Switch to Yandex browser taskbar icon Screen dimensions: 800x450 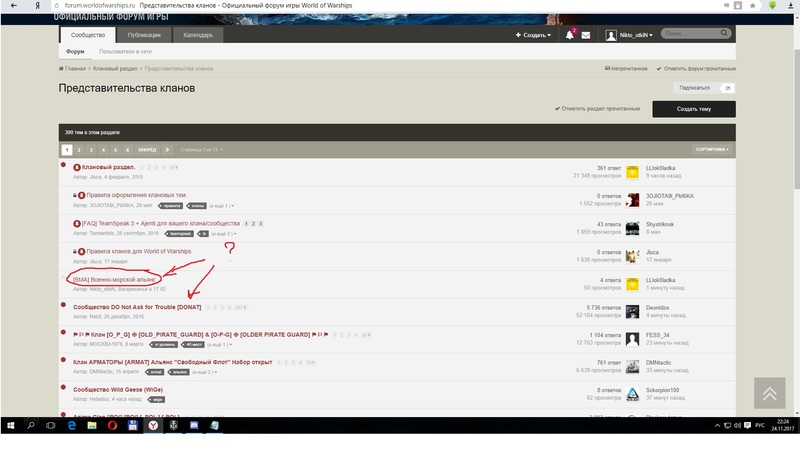click(x=153, y=425)
